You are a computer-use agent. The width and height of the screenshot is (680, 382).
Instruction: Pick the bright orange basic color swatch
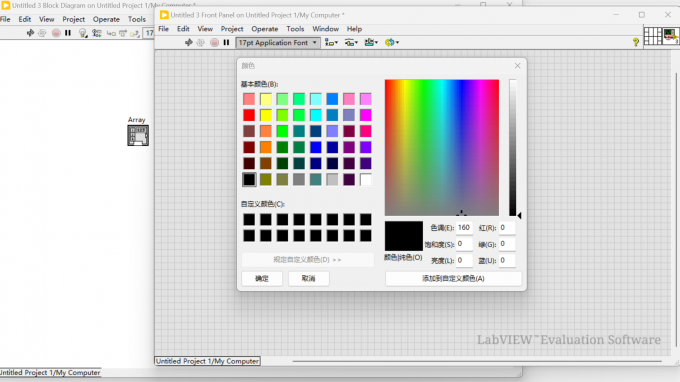pyautogui.click(x=266, y=147)
